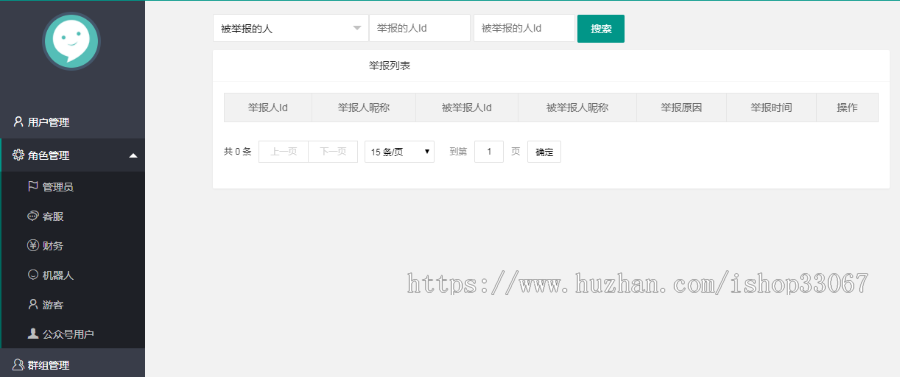Click the 确定 page jump button

pyautogui.click(x=544, y=151)
